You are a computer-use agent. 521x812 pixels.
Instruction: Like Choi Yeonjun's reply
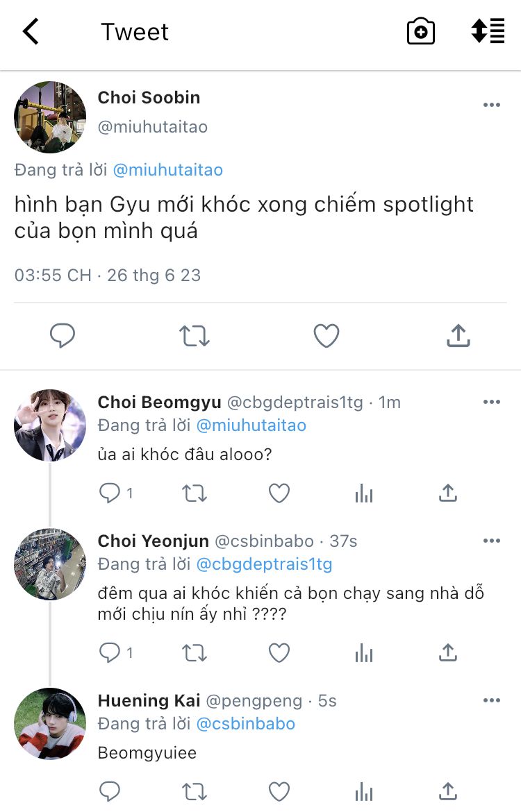tap(279, 652)
